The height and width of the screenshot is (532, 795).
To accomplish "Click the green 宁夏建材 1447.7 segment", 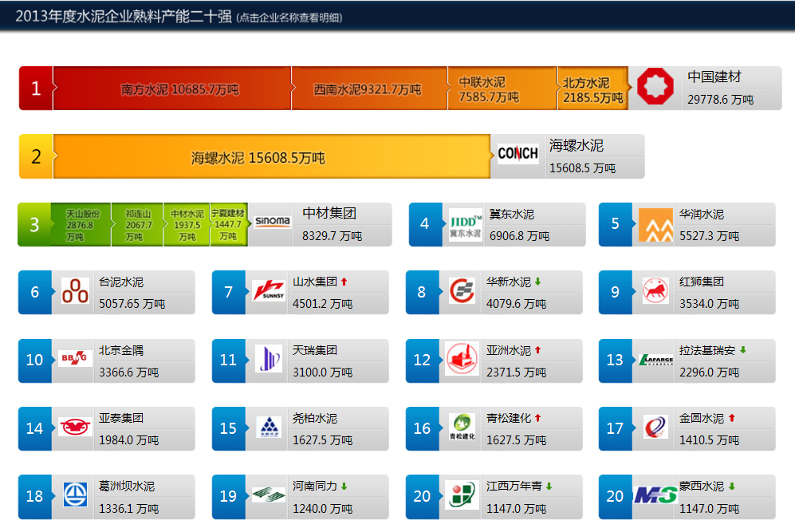I will click(x=229, y=225).
